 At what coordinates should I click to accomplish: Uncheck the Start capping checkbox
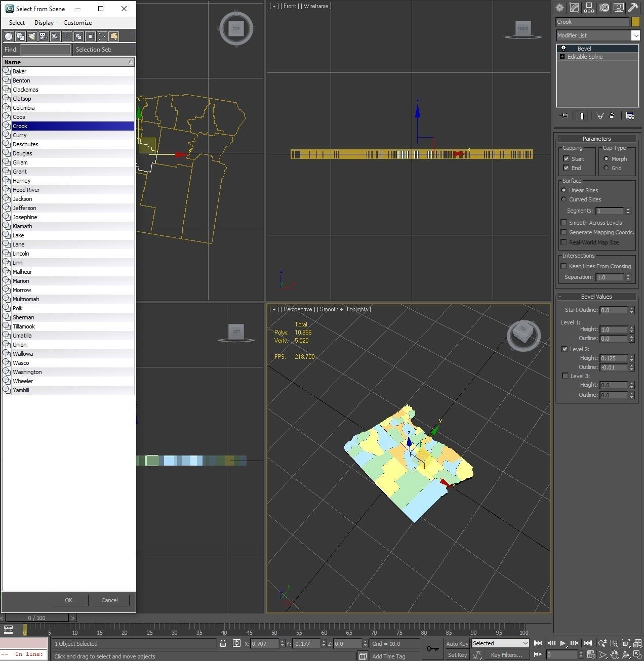[x=566, y=158]
